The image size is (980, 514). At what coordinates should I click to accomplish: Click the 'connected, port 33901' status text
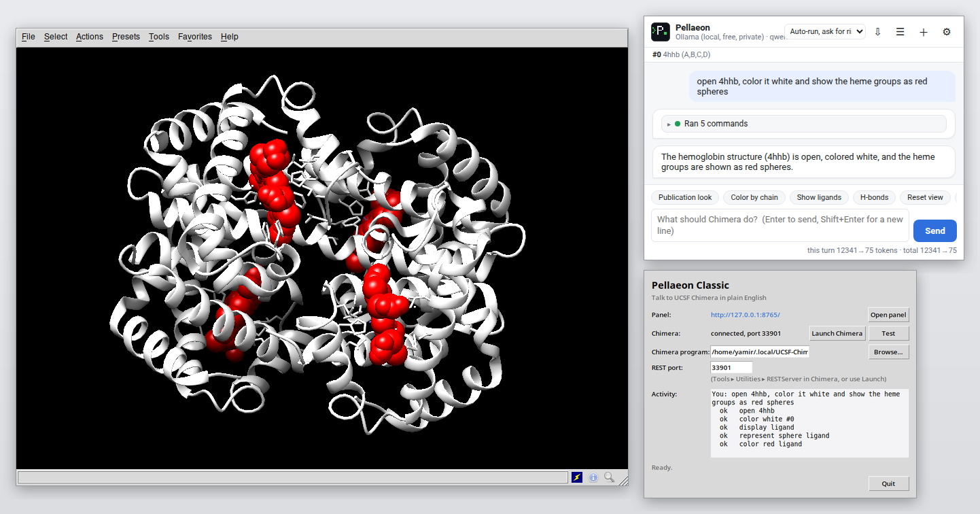tap(746, 333)
